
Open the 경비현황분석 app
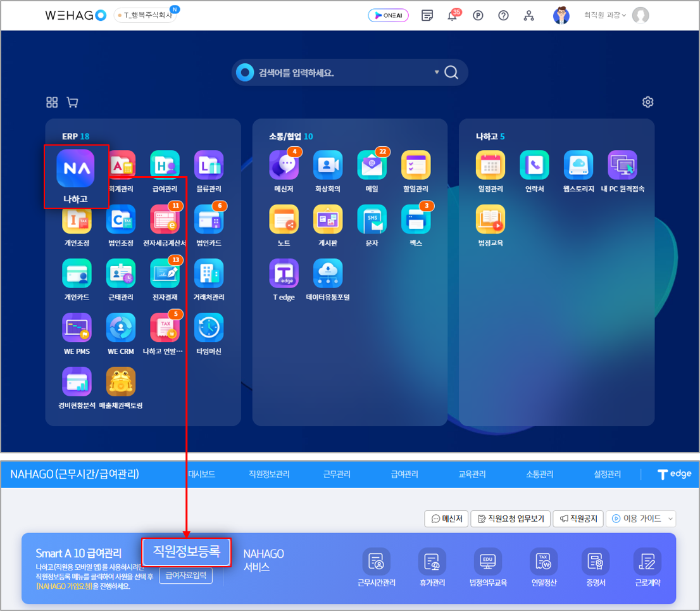coord(77,382)
